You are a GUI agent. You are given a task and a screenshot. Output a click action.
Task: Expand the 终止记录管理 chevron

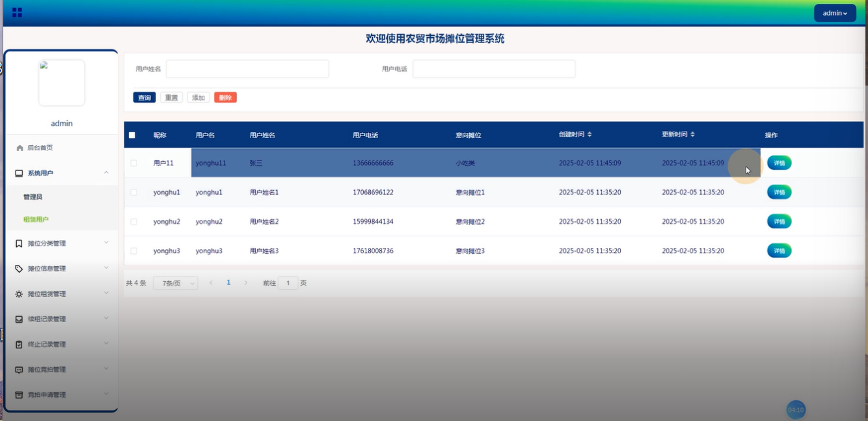(106, 344)
